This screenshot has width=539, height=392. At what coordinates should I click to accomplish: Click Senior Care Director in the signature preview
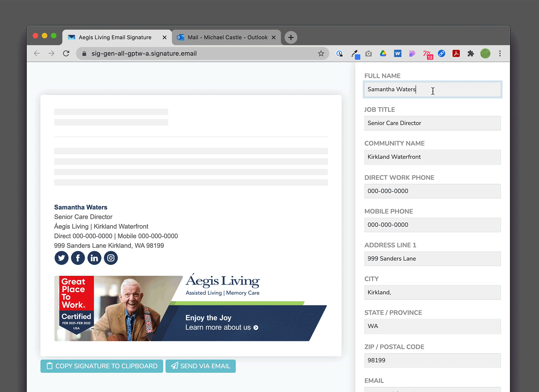tap(83, 217)
